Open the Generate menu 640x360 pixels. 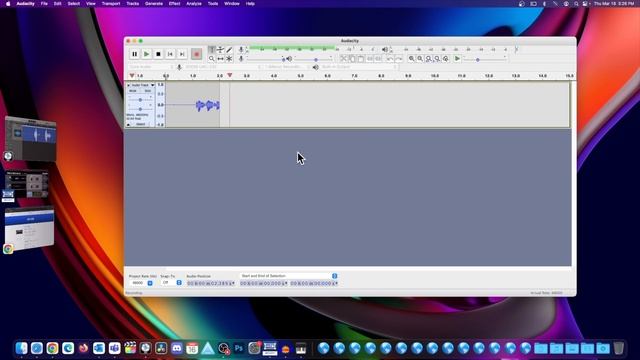pos(154,4)
